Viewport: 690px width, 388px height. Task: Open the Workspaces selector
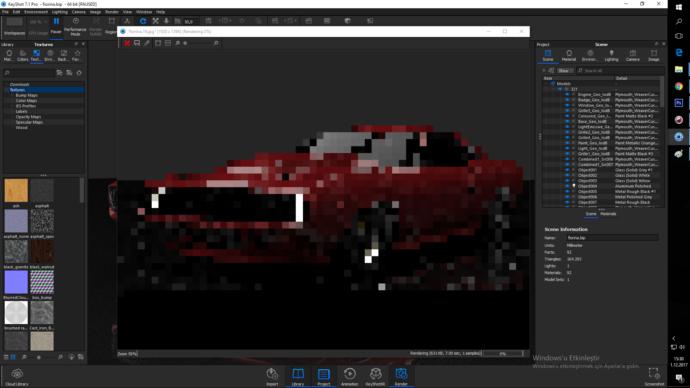14,26
